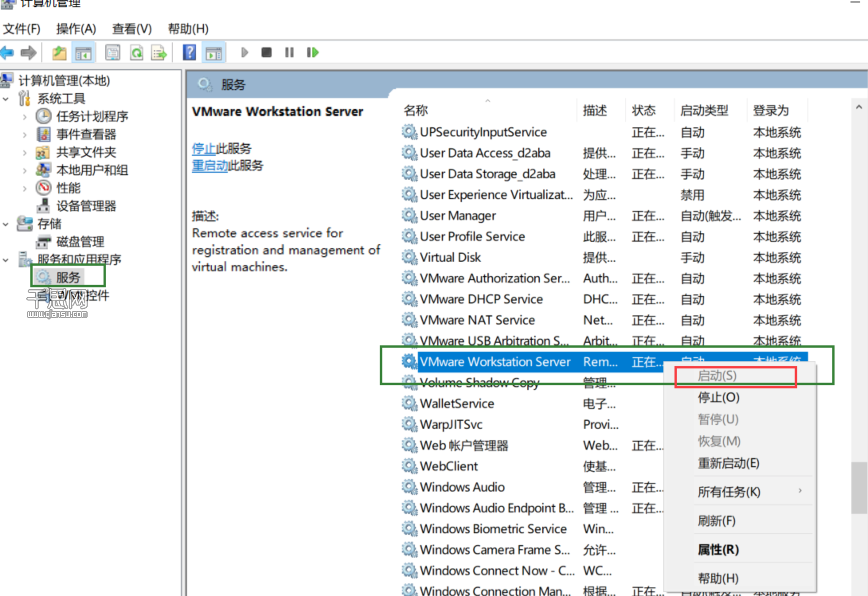Select the UPSecurityInputService row

(x=604, y=132)
